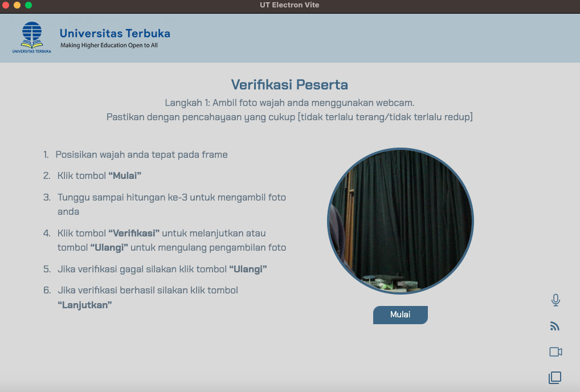
Task: Click the Langkah 1 webcam instruction line
Action: click(x=289, y=103)
